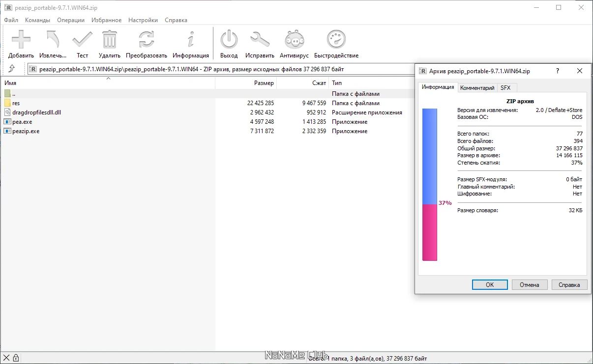593x364 pixels.
Task: Switch to the SFX tab
Action: pos(505,88)
